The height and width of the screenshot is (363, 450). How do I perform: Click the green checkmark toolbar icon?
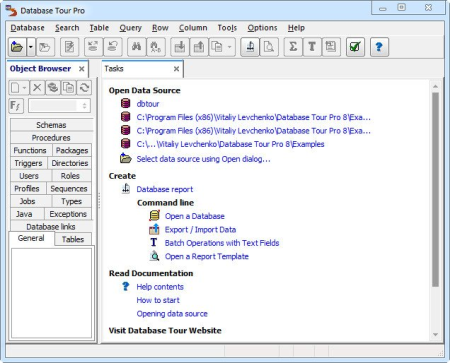point(355,47)
